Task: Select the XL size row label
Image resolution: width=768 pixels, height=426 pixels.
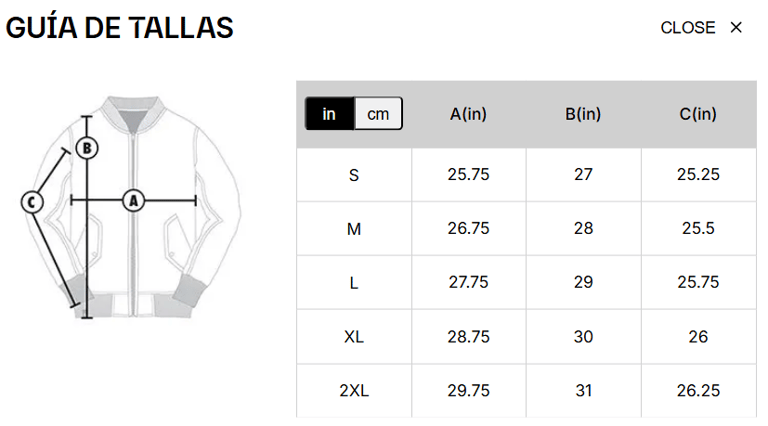Action: click(354, 337)
